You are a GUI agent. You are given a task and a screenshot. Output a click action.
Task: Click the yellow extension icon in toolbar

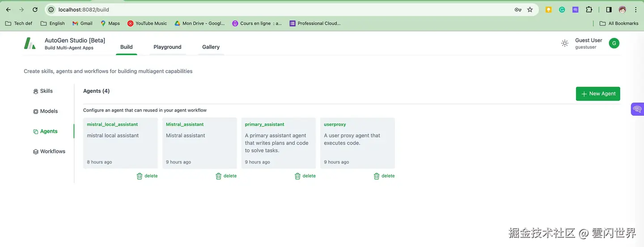click(x=548, y=9)
